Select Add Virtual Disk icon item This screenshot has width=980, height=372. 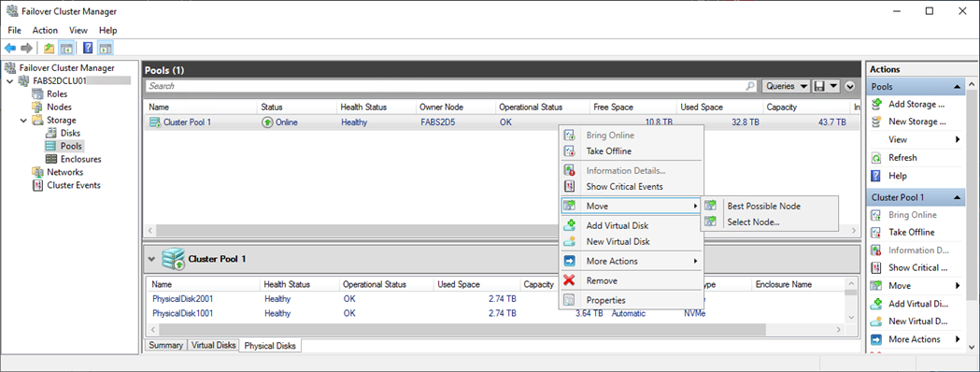click(617, 225)
